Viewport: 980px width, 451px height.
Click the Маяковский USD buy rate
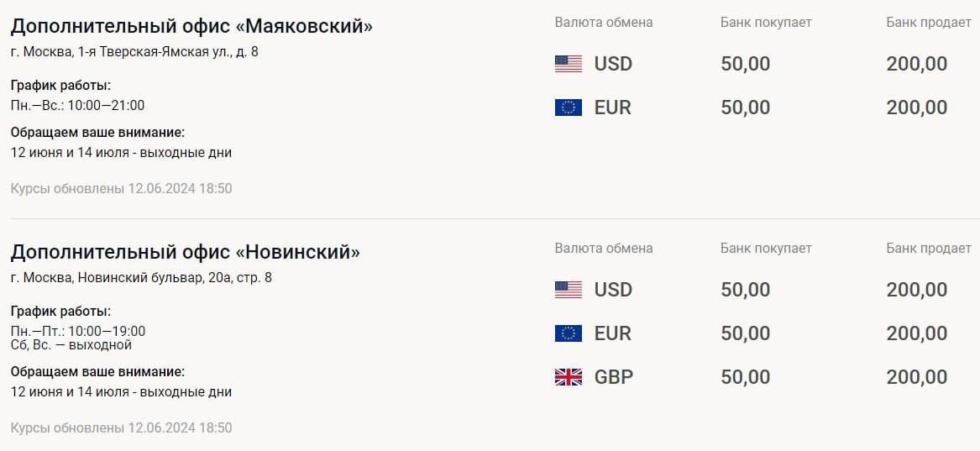[745, 64]
